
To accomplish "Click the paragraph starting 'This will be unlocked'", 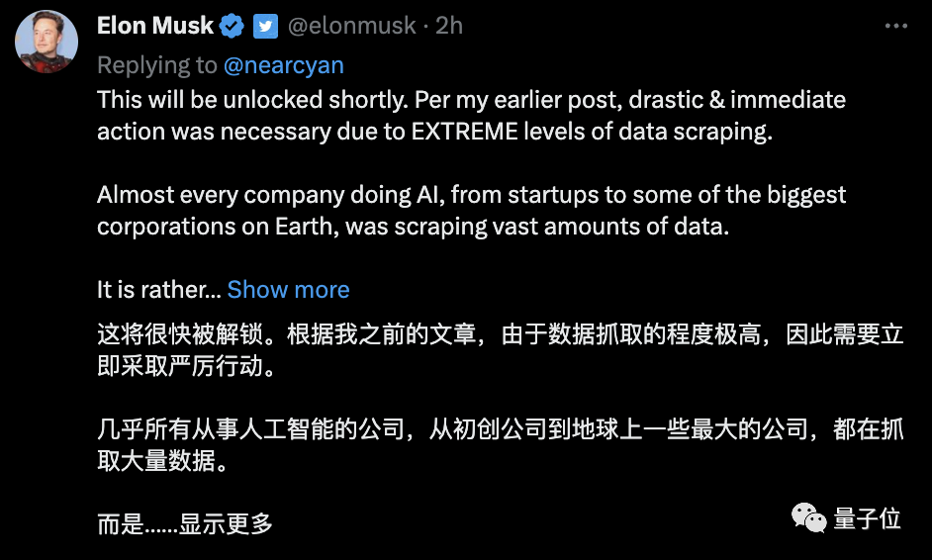I will pos(471,116).
